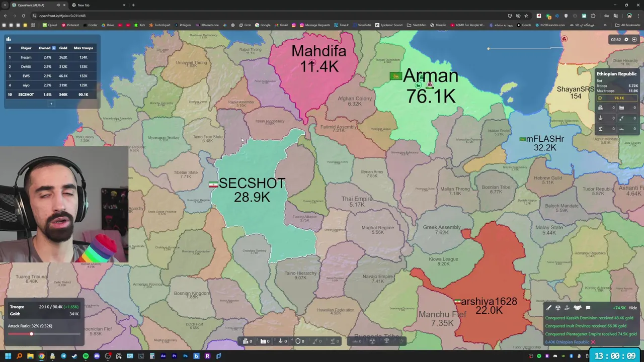Open the Grok bookmark
Image resolution: width=644 pixels, height=362 pixels.
pos(245,25)
